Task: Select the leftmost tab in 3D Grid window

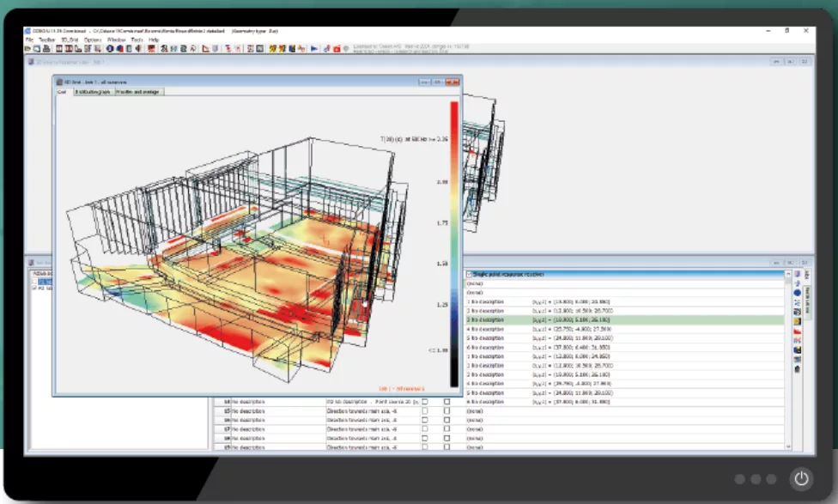Action: pyautogui.click(x=62, y=92)
